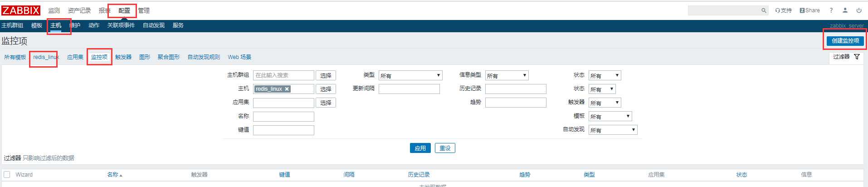Switch to the 自动发现规则 tab
This screenshot has width=868, height=187.
[204, 57]
